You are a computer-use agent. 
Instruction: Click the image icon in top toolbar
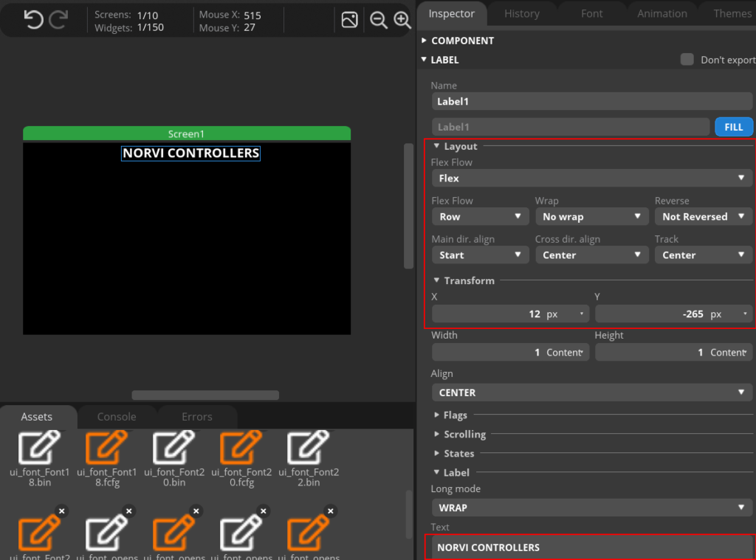click(x=350, y=20)
